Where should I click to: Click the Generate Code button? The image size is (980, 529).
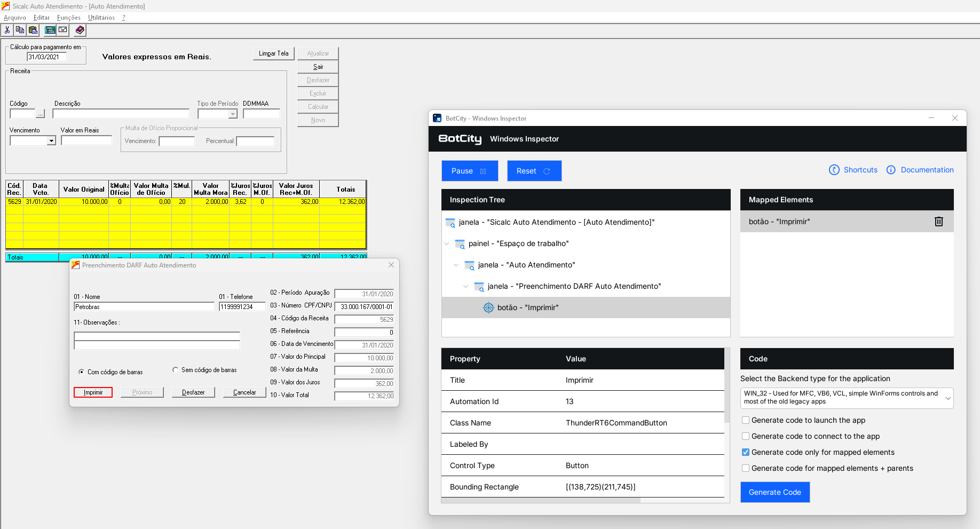[x=774, y=492]
